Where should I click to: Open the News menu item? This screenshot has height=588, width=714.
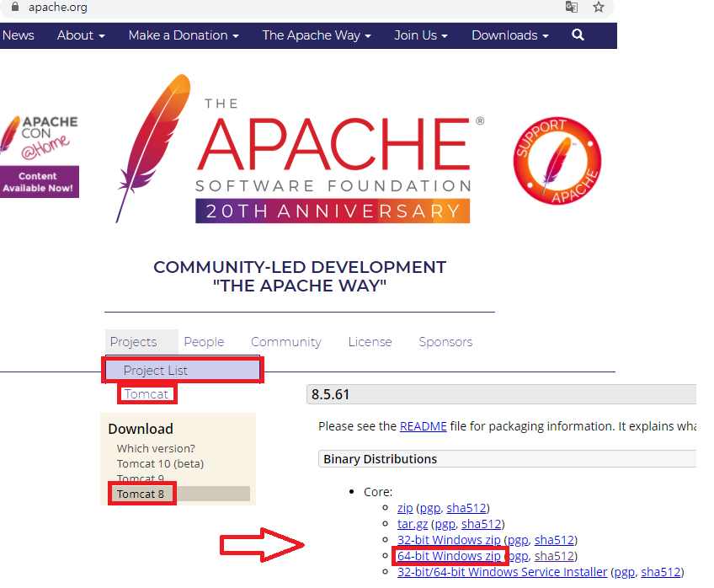pos(19,35)
